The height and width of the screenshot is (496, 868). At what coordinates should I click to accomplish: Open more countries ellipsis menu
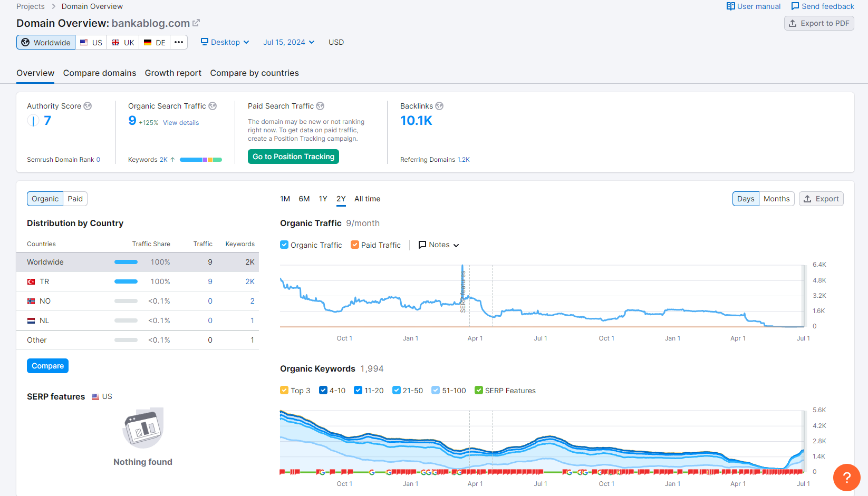pos(179,42)
